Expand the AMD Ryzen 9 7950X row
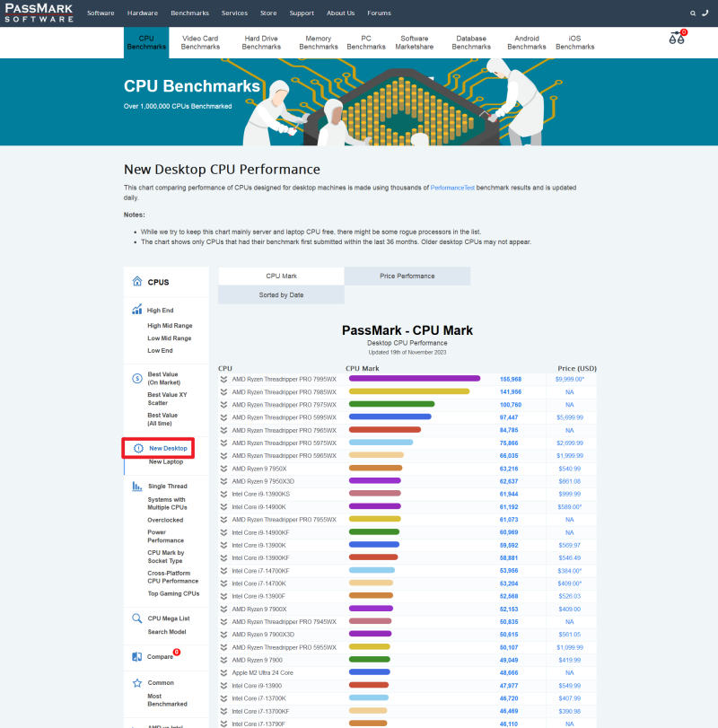718x728 pixels. coord(223,469)
